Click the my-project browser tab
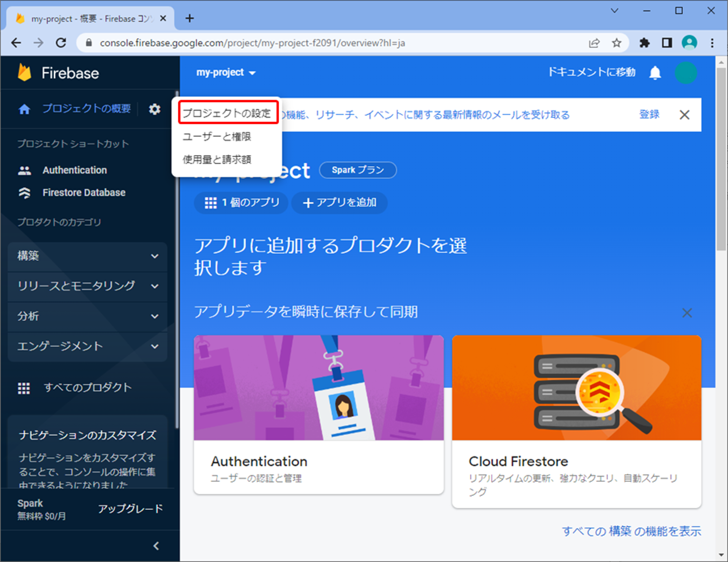The image size is (728, 562). pyautogui.click(x=90, y=18)
